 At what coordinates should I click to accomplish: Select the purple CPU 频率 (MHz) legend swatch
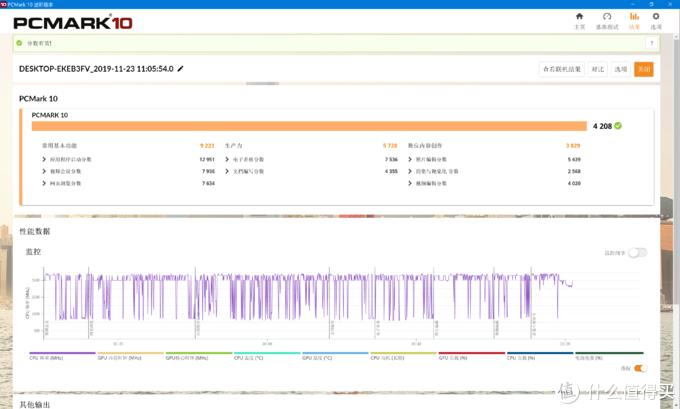pos(60,353)
